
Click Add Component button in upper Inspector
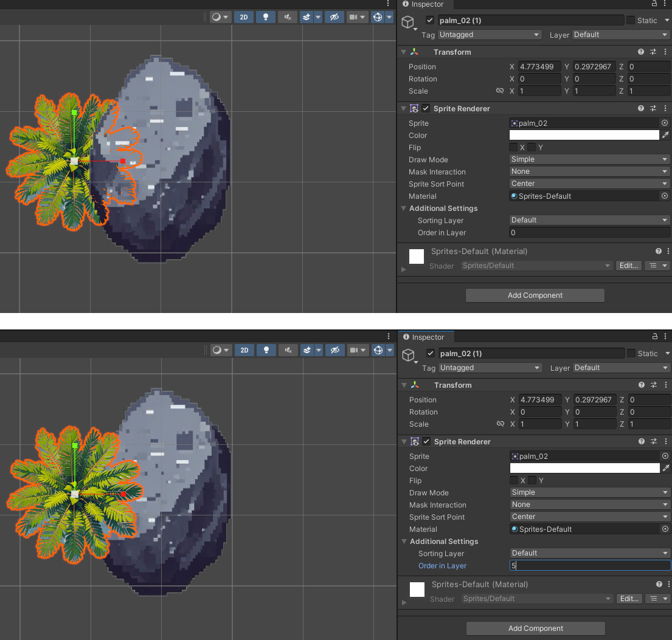(x=535, y=295)
